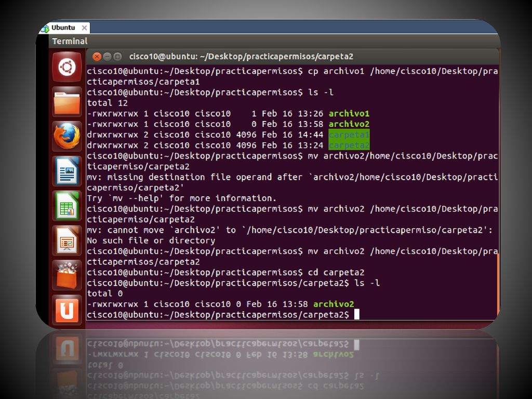Open the Ubuntu One launcher icon

tap(67, 310)
